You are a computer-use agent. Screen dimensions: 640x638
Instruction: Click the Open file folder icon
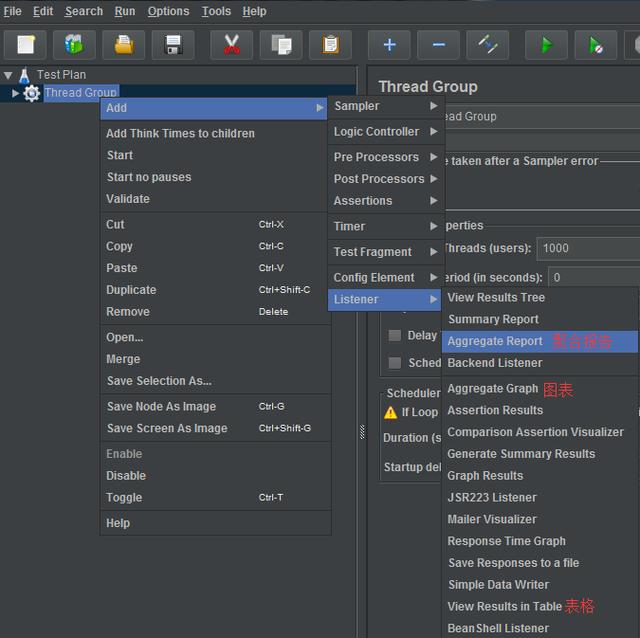point(124,45)
